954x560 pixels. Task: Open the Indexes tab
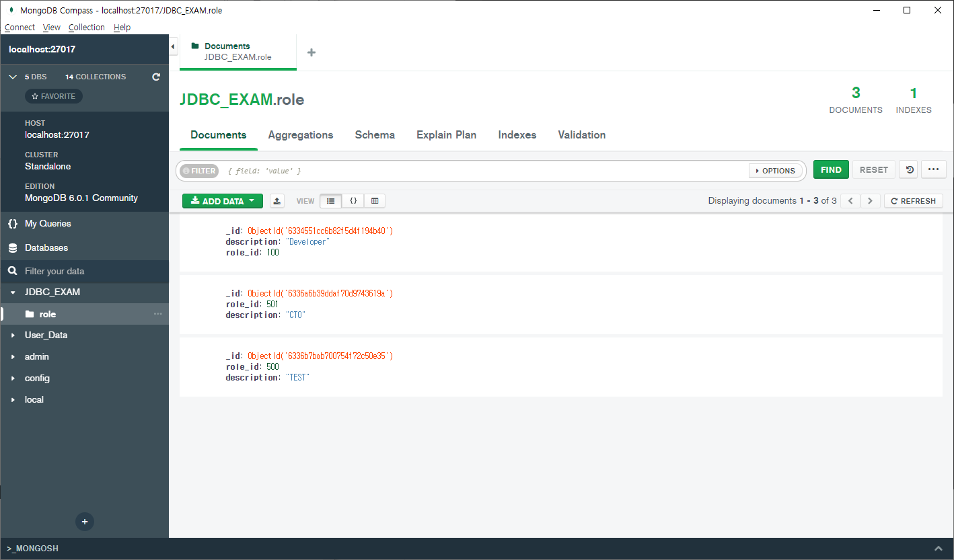point(517,135)
